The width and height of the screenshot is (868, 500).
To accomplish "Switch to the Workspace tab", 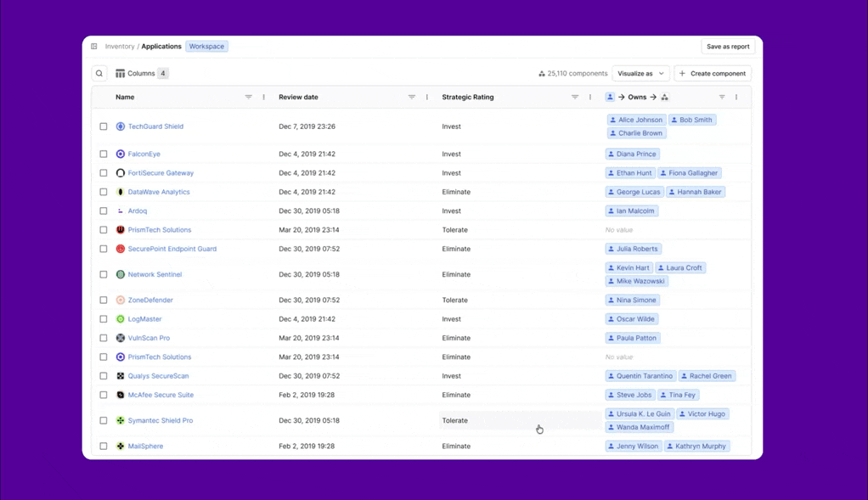I will tap(206, 46).
